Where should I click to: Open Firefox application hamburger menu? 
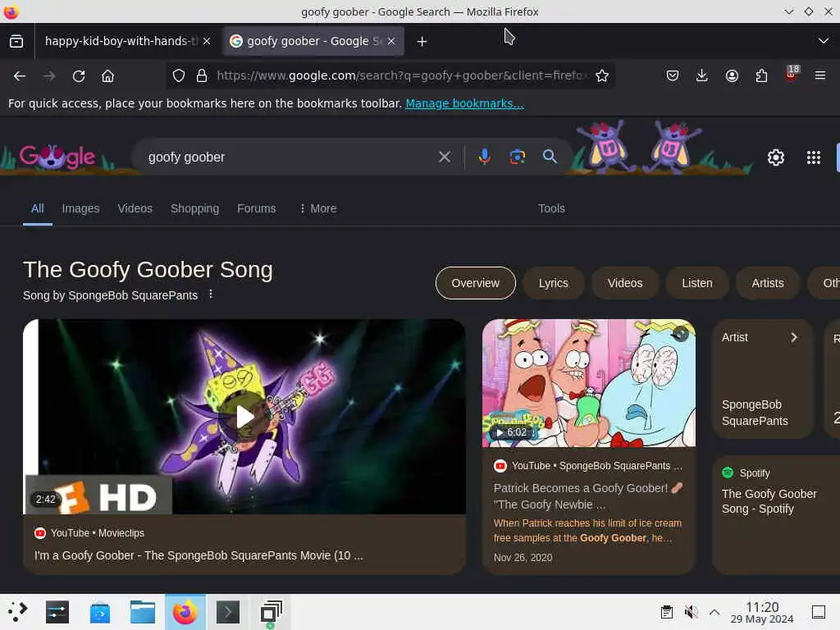click(x=819, y=75)
